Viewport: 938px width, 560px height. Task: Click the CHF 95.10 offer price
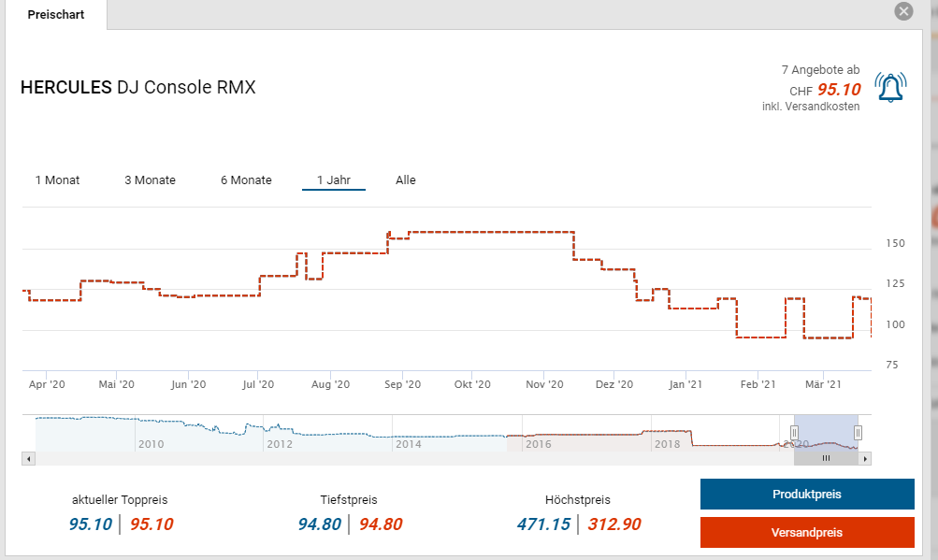[x=838, y=90]
